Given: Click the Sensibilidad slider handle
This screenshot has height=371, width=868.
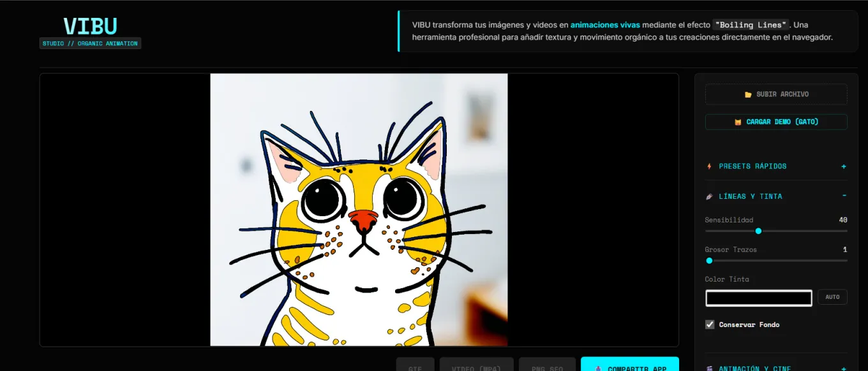Looking at the screenshot, I should 758,231.
